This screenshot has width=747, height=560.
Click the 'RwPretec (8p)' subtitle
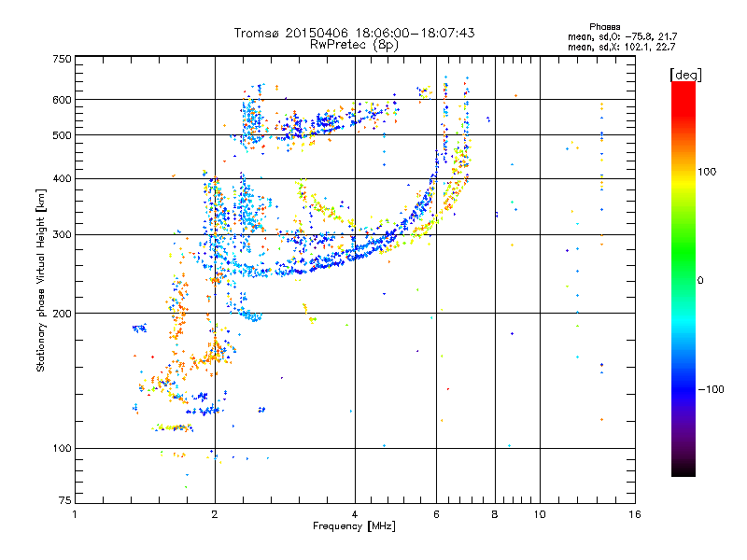pos(354,45)
